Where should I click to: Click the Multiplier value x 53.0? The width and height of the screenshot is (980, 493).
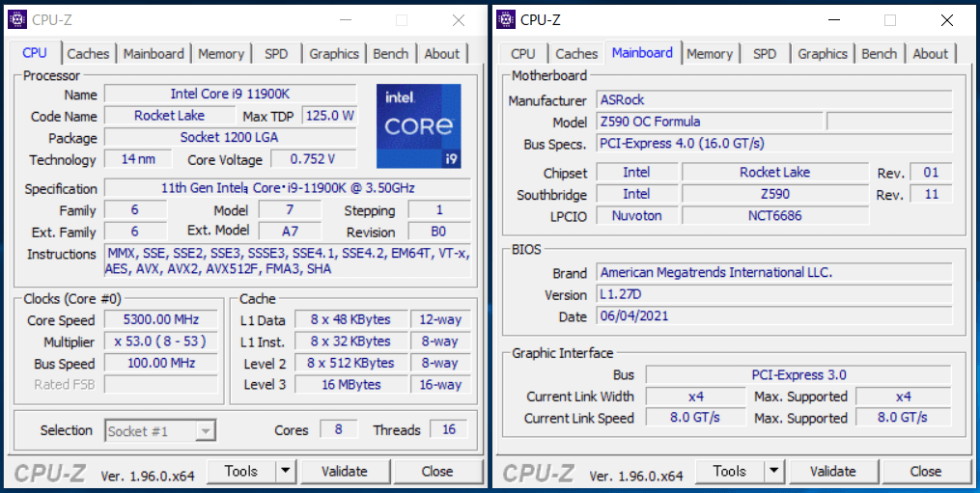click(x=161, y=342)
